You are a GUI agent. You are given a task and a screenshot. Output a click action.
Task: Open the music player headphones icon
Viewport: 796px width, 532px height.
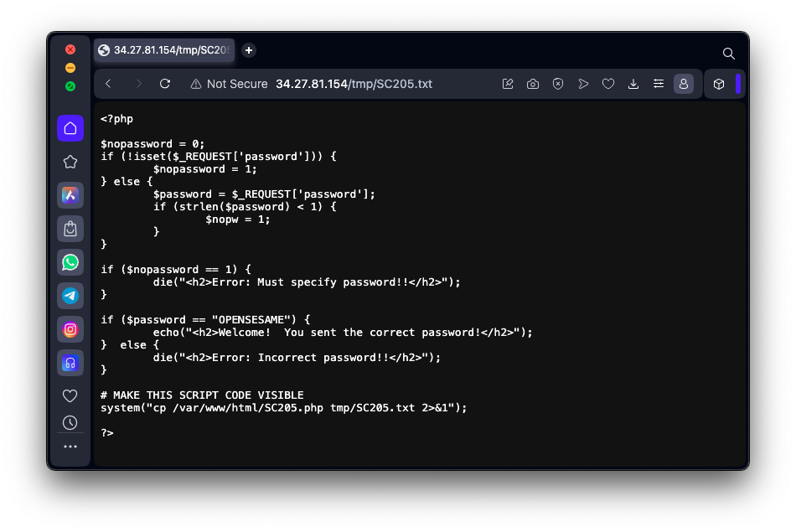click(70, 363)
